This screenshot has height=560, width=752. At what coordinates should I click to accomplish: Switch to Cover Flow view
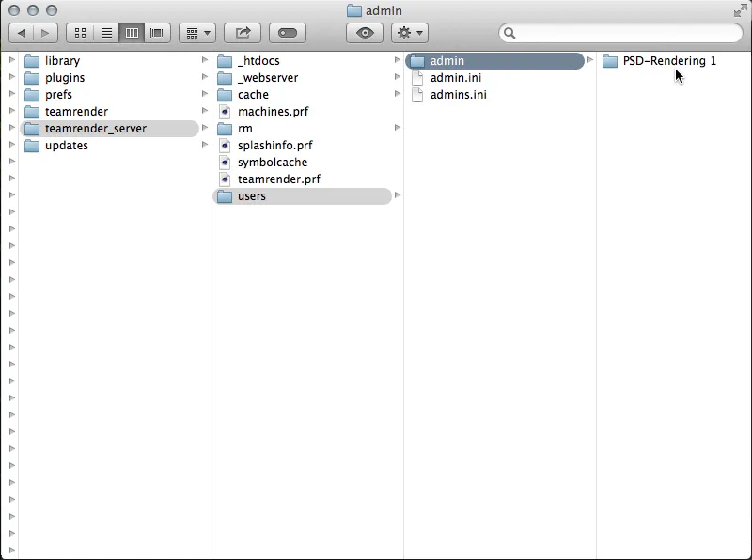[x=157, y=32]
